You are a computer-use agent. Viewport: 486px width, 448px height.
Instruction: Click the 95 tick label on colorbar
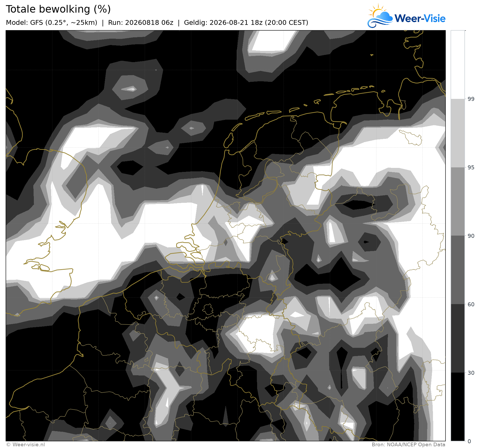coord(471,167)
